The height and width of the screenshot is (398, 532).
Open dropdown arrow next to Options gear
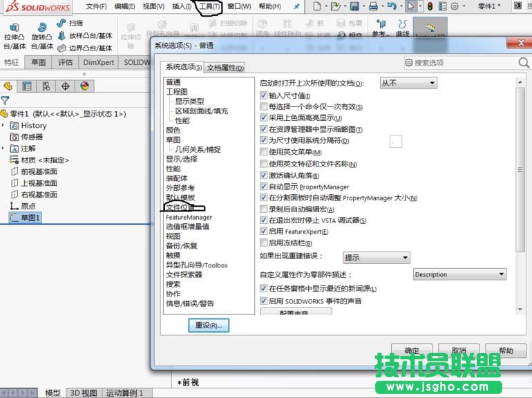click(x=464, y=6)
